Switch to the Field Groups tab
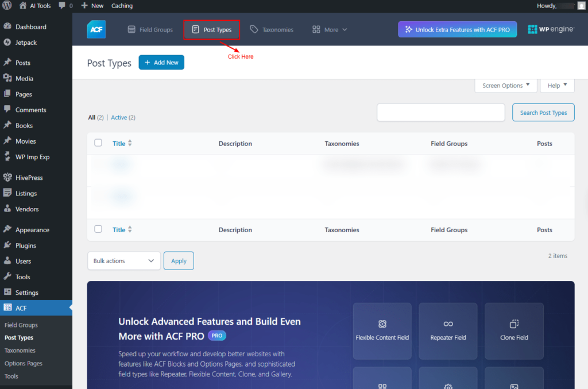The image size is (588, 389). tap(150, 29)
